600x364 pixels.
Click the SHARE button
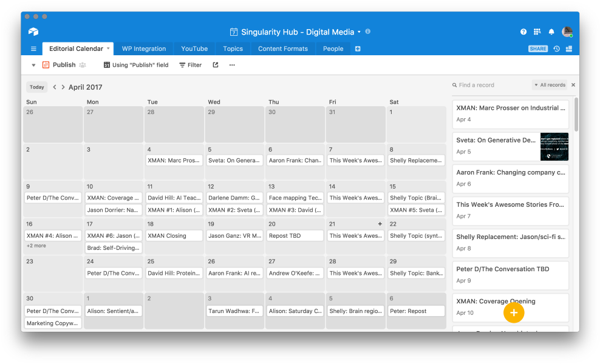[x=537, y=49]
